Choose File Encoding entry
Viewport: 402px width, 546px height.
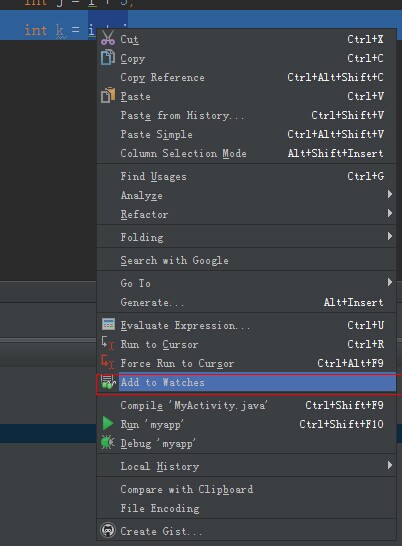point(246,508)
